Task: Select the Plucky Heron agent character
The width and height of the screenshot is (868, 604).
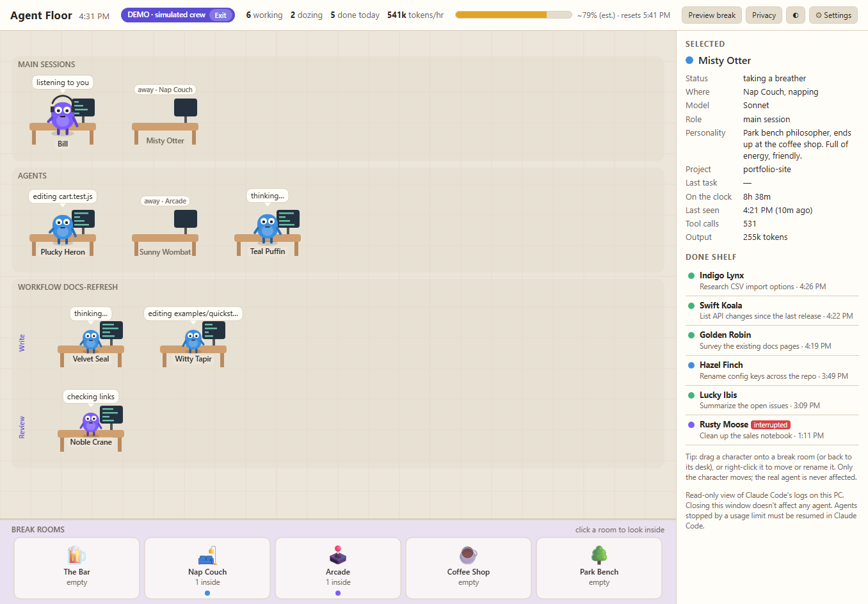Action: 63,229
